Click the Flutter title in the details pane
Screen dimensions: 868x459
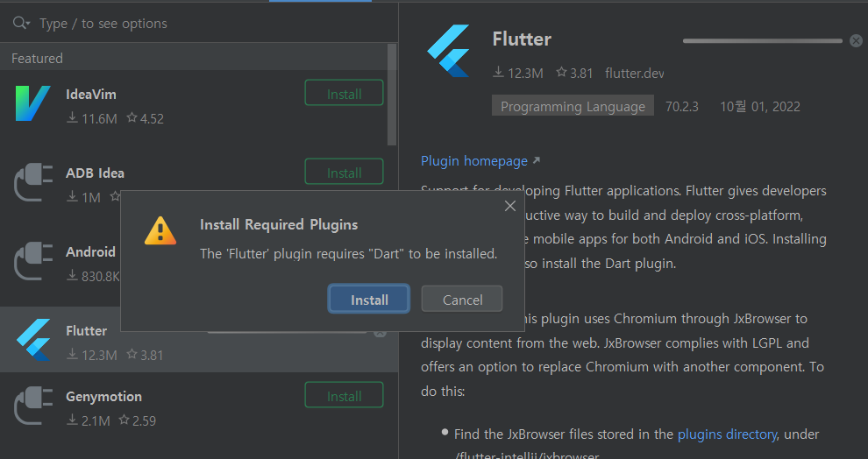click(522, 39)
